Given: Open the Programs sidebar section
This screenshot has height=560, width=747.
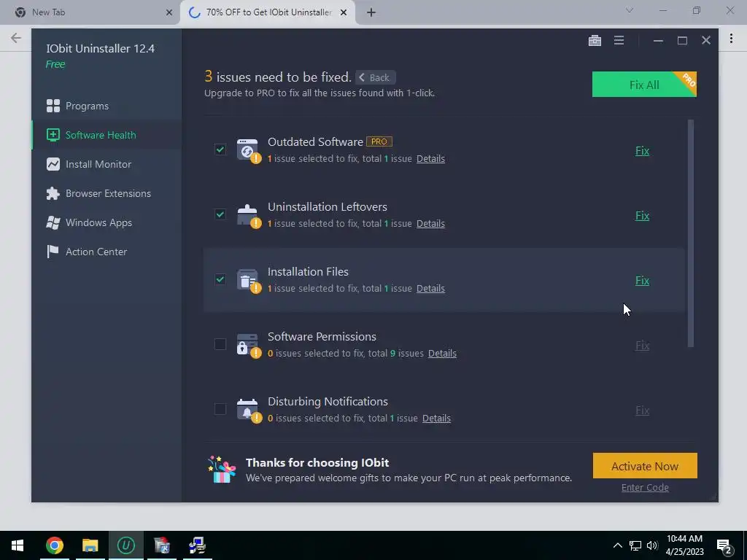Looking at the screenshot, I should (107, 106).
